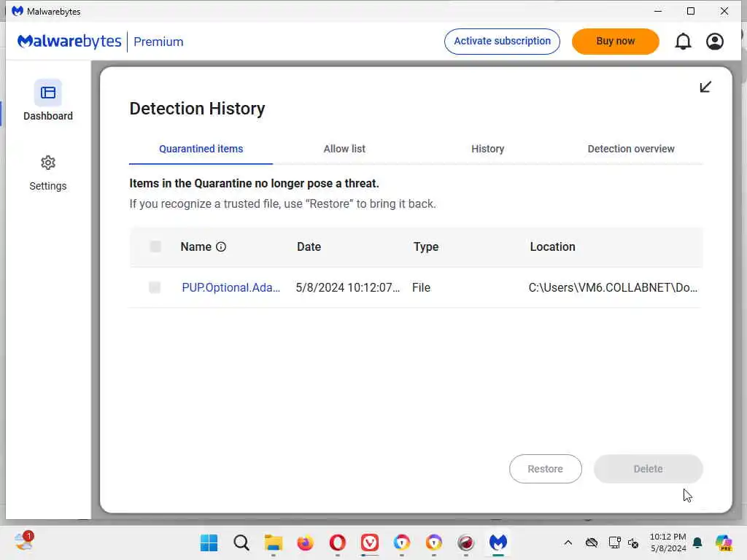Click the notifications bell icon

point(683,42)
